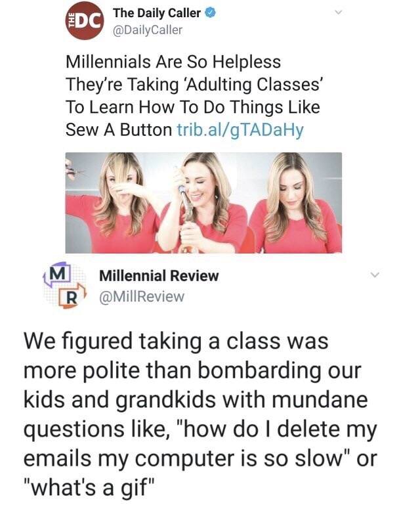Click The Daily Caller display name
Screen dimensions: 420x509
tap(157, 13)
